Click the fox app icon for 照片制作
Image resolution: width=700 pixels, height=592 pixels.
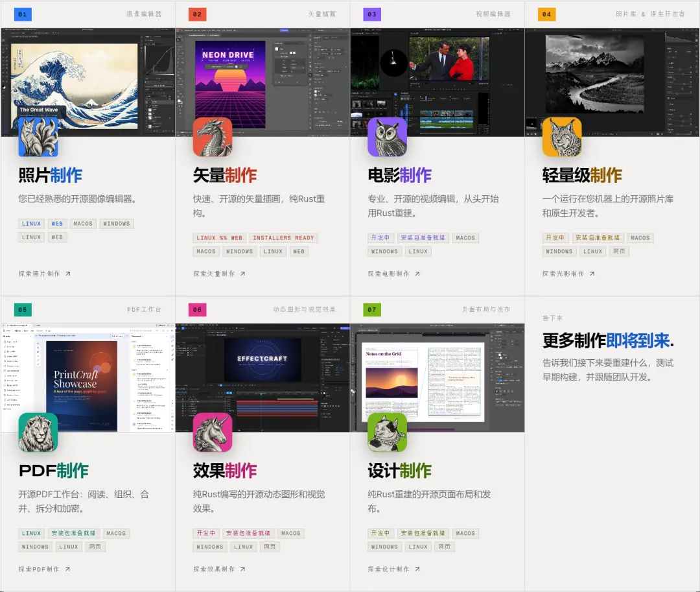coord(38,137)
